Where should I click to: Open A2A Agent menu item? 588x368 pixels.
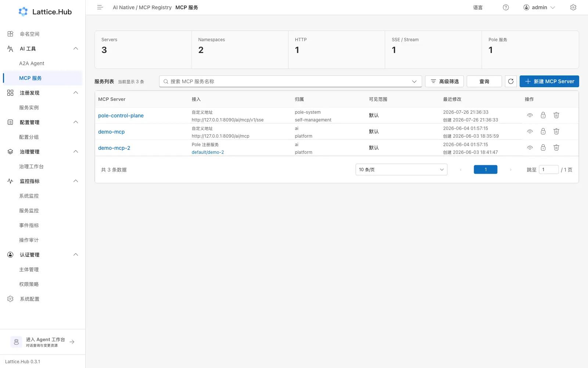click(x=43, y=63)
